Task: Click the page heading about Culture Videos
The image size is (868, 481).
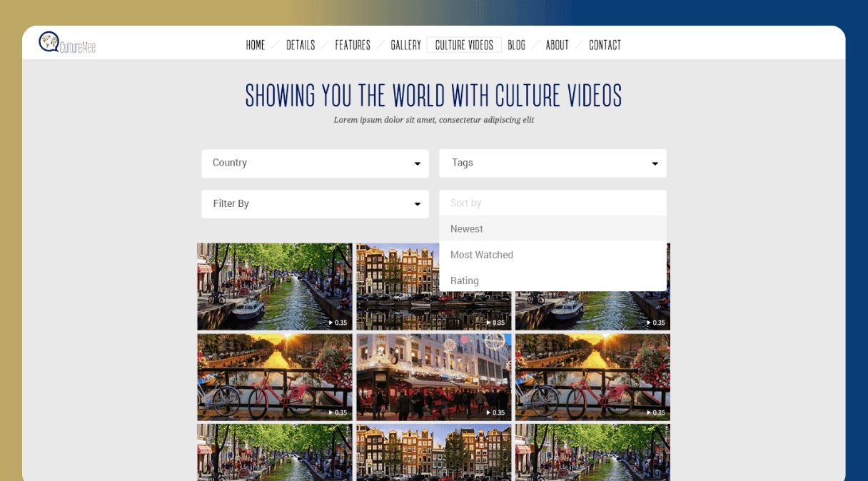Action: click(x=434, y=96)
